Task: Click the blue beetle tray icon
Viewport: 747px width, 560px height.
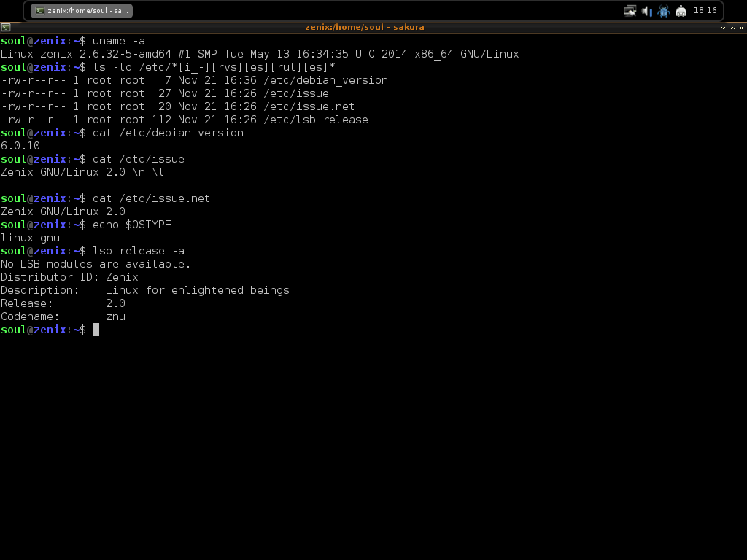Action: 664,10
